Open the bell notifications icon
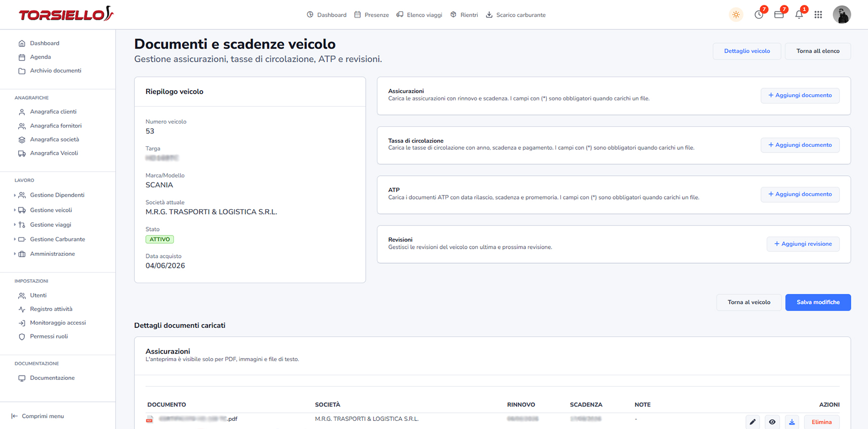868x429 pixels. (799, 15)
